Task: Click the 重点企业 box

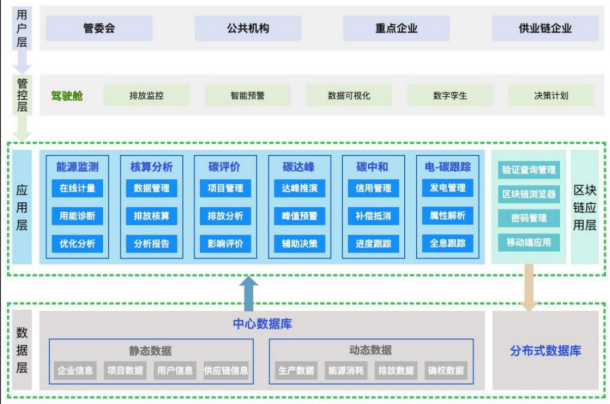Action: coord(396,28)
